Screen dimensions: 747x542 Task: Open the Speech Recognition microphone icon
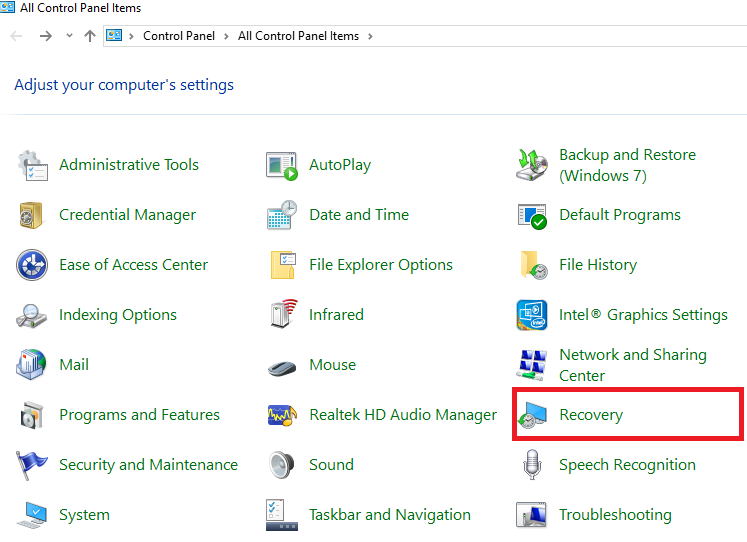pyautogui.click(x=532, y=465)
